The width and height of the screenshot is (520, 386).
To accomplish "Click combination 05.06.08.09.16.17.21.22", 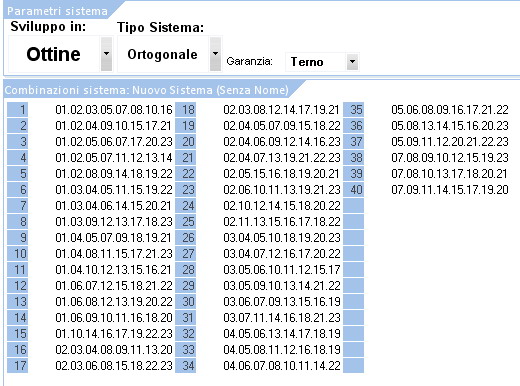I will pyautogui.click(x=450, y=110).
